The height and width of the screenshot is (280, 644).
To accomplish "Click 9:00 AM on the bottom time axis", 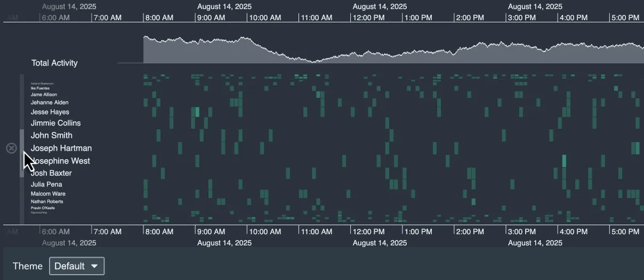I will pos(211,232).
